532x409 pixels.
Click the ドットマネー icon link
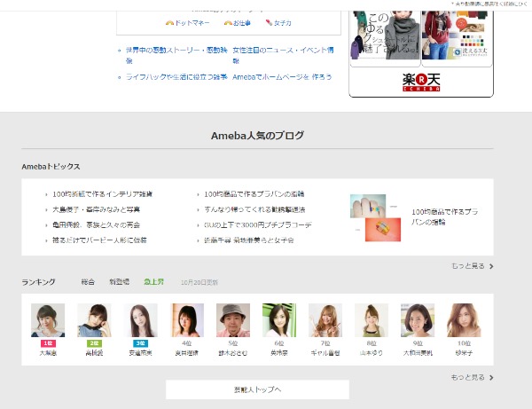[186, 22]
